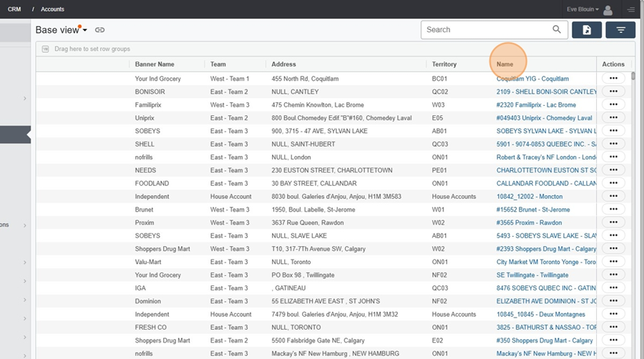Click the table vertical scrollbar thumb
Screen dimensions: 644x359
pos(633,76)
